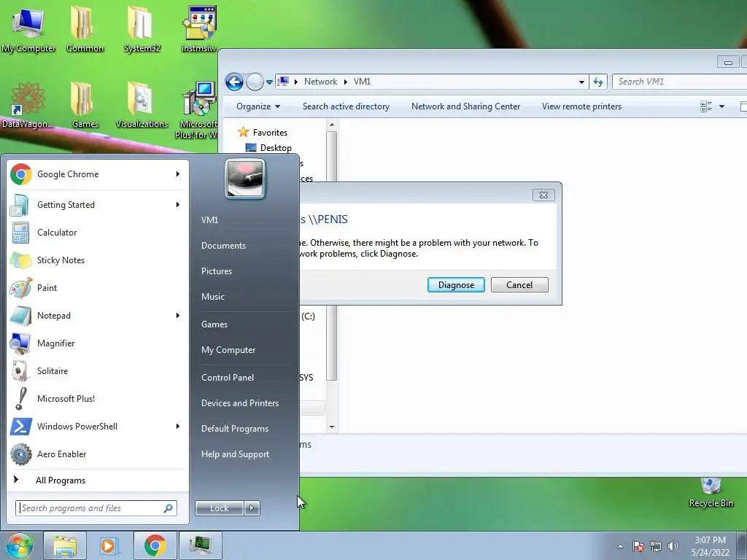Click the network tray icon

click(x=656, y=546)
